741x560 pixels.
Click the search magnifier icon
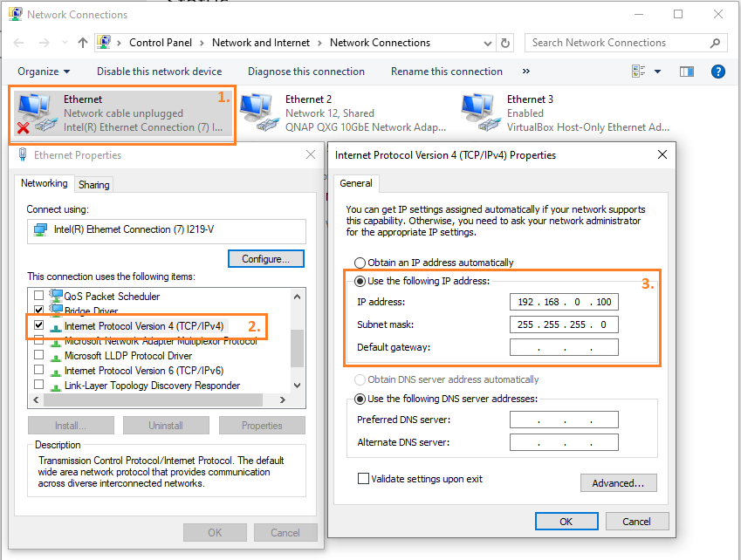[x=715, y=43]
